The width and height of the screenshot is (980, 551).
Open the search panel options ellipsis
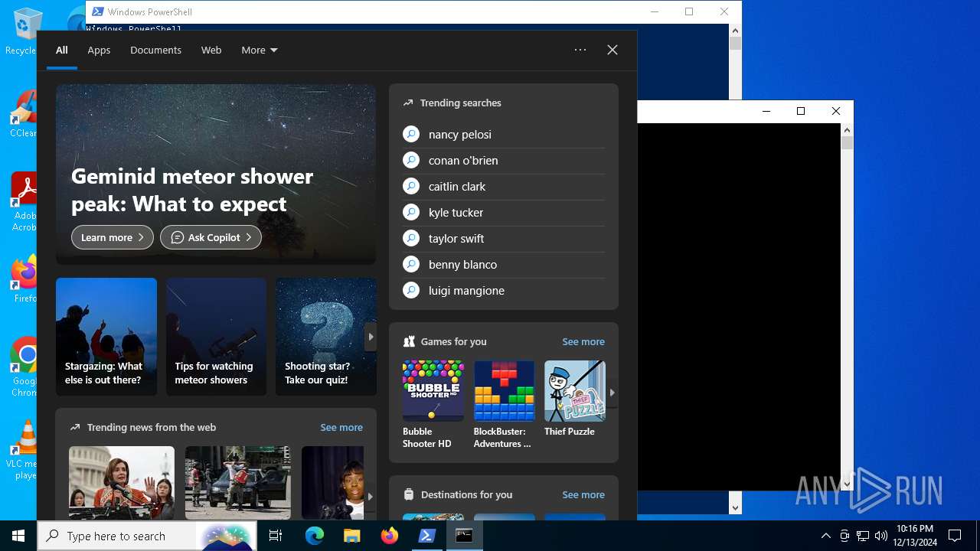[580, 50]
